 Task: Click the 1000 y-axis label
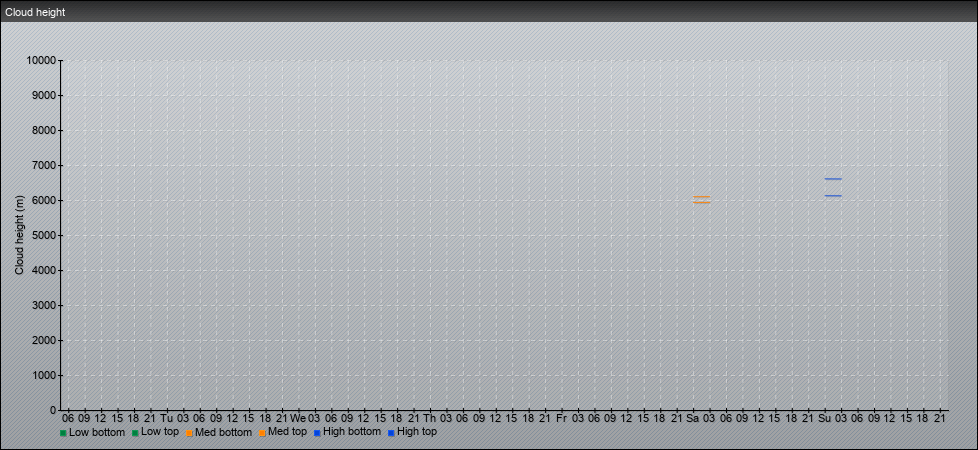pyautogui.click(x=44, y=375)
